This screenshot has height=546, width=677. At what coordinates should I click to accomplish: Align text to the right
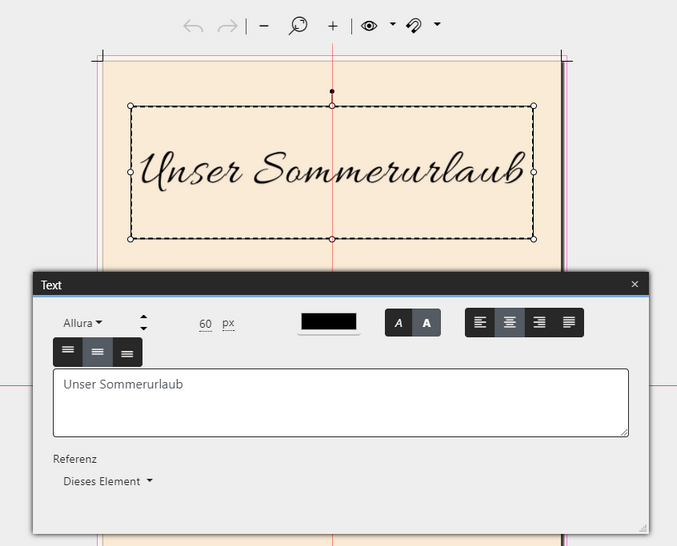click(539, 322)
